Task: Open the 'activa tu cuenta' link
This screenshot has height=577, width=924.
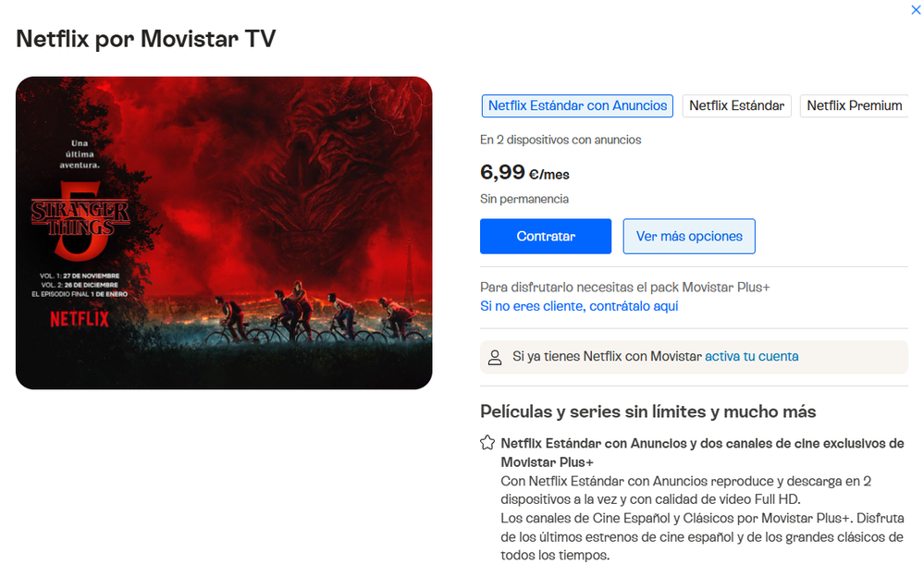Action: pos(751,357)
